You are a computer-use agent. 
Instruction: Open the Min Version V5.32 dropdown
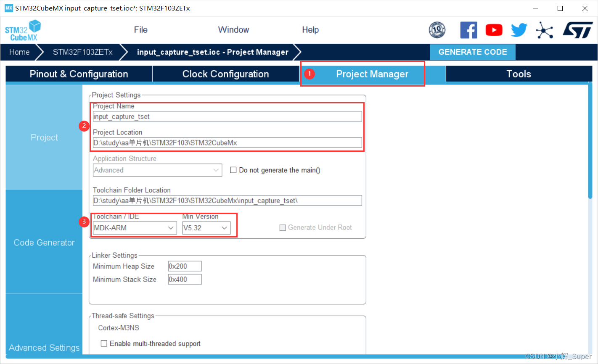206,228
